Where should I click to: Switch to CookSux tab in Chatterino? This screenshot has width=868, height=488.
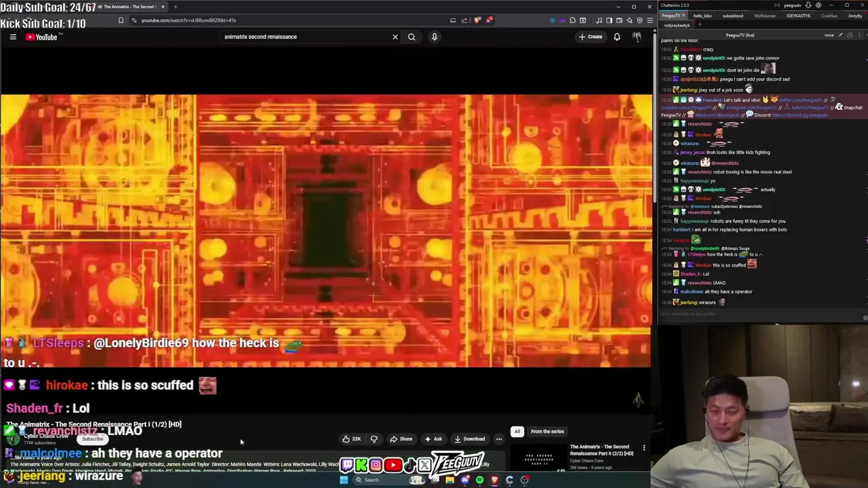pos(829,16)
